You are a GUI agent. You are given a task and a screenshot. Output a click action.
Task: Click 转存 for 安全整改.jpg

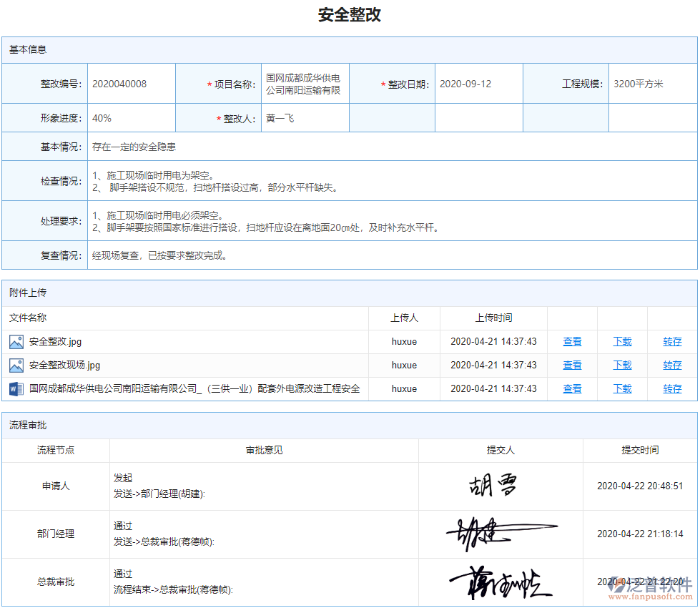[x=671, y=341]
